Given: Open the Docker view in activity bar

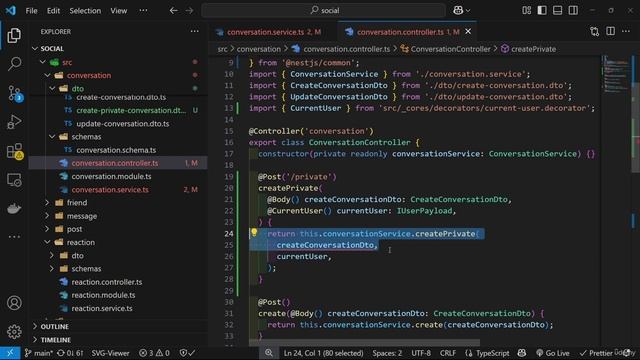Looking at the screenshot, I should [x=14, y=209].
